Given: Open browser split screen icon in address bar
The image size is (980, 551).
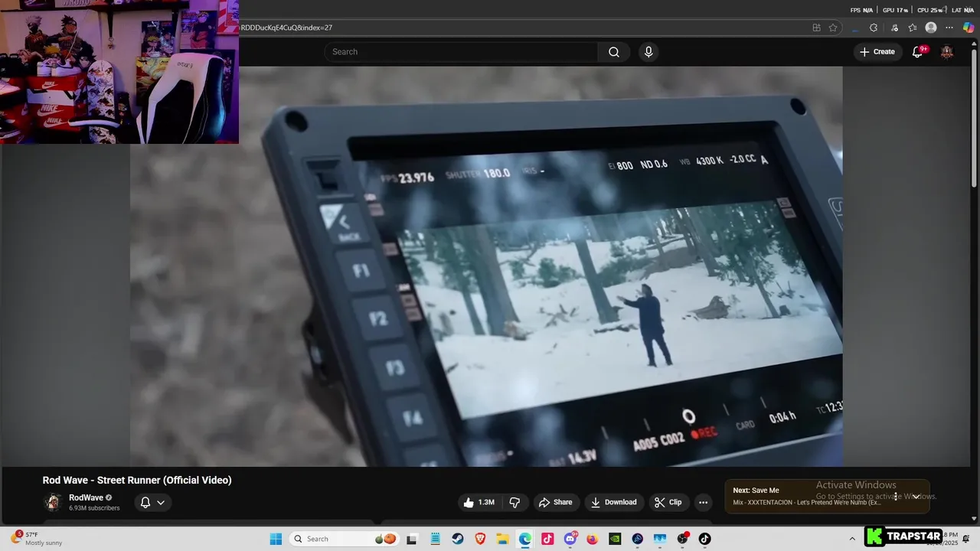Looking at the screenshot, I should tap(816, 28).
